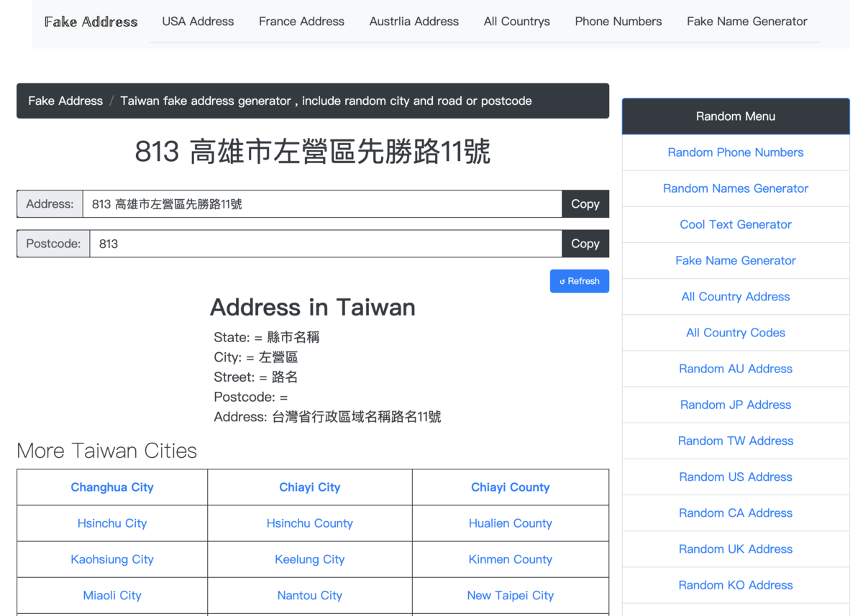863x616 pixels.
Task: Click the Postcode text field
Action: point(326,244)
